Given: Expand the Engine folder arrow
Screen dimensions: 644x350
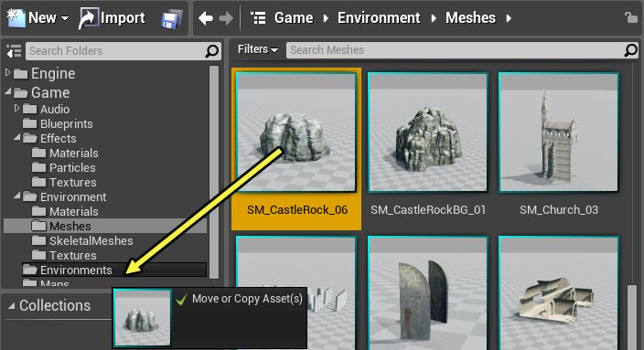Looking at the screenshot, I should [x=8, y=72].
